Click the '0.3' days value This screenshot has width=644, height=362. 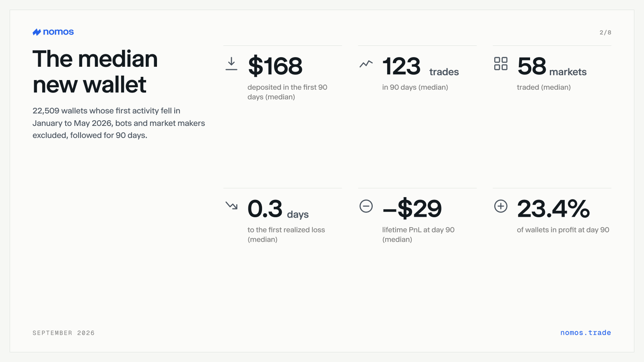click(x=265, y=209)
